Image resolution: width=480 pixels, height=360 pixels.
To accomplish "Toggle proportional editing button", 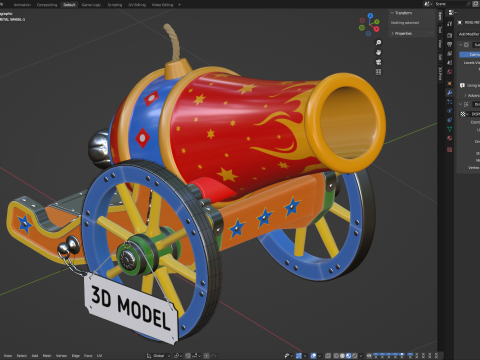I will point(207,356).
